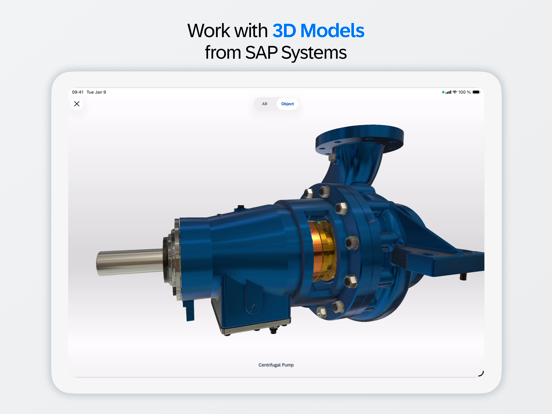Close the 3D model viewer

77,104
